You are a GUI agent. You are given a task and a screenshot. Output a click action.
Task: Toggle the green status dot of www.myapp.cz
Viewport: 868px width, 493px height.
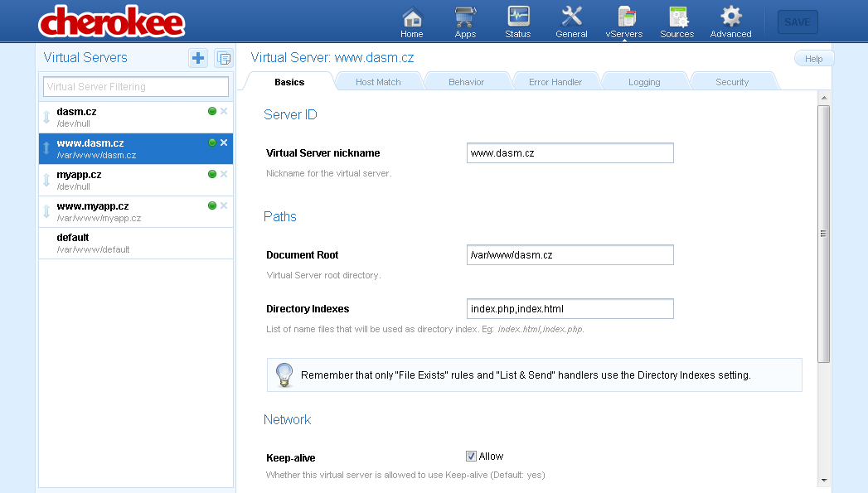click(212, 205)
